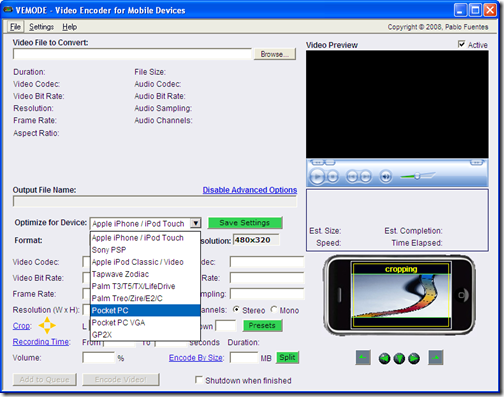
Task: Open the Optimize for Device dropdown arrow
Action: (x=196, y=223)
